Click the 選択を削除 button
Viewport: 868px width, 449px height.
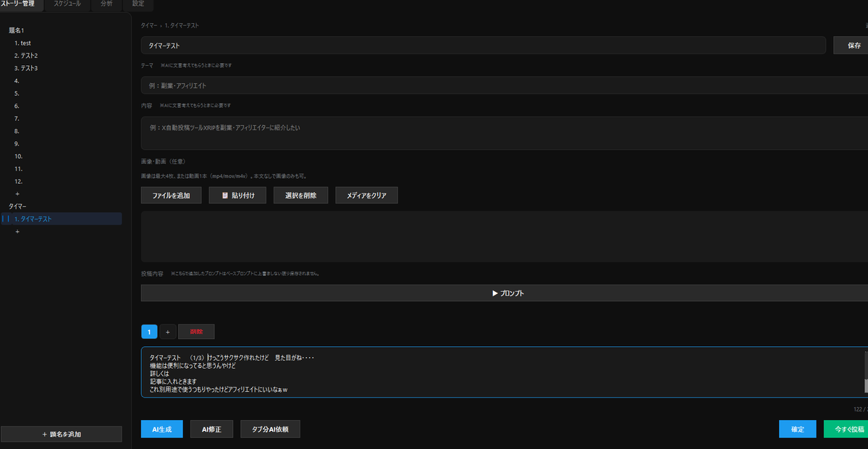coord(300,196)
